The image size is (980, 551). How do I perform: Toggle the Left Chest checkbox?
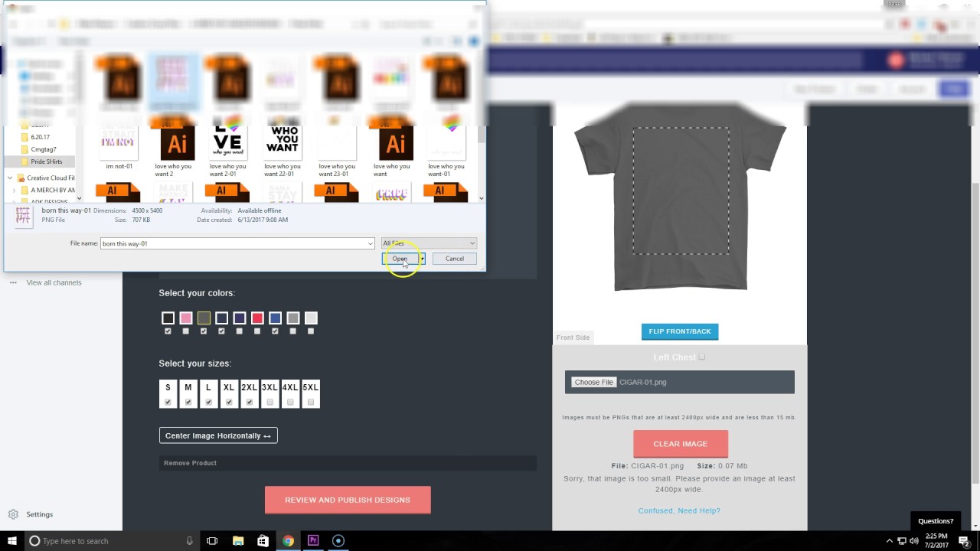coord(701,357)
